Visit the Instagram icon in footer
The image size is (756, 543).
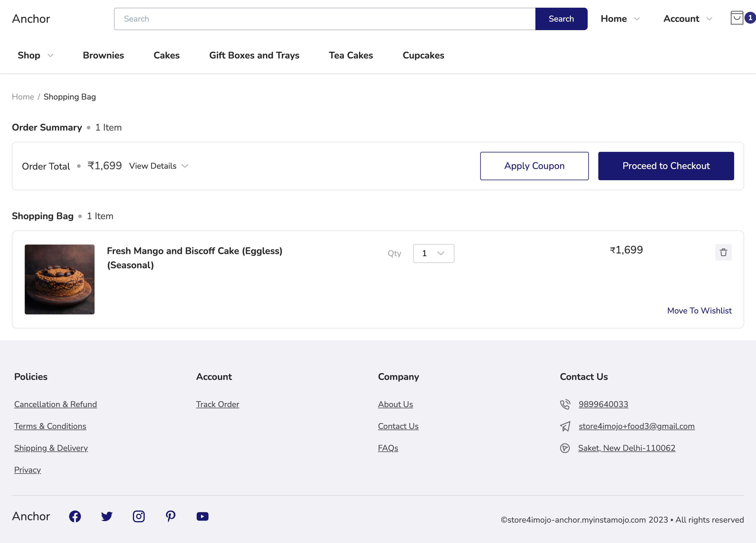tap(139, 516)
